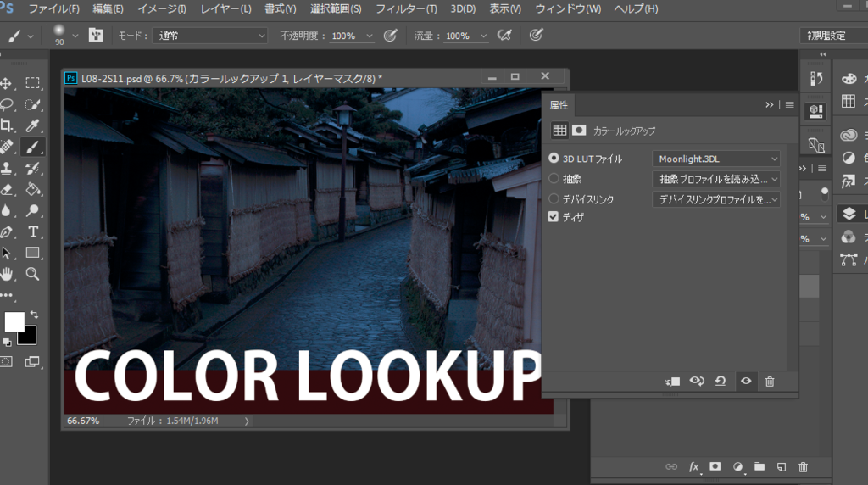Select the Hand tool
Viewport: 868px width, 485px height.
point(7,274)
